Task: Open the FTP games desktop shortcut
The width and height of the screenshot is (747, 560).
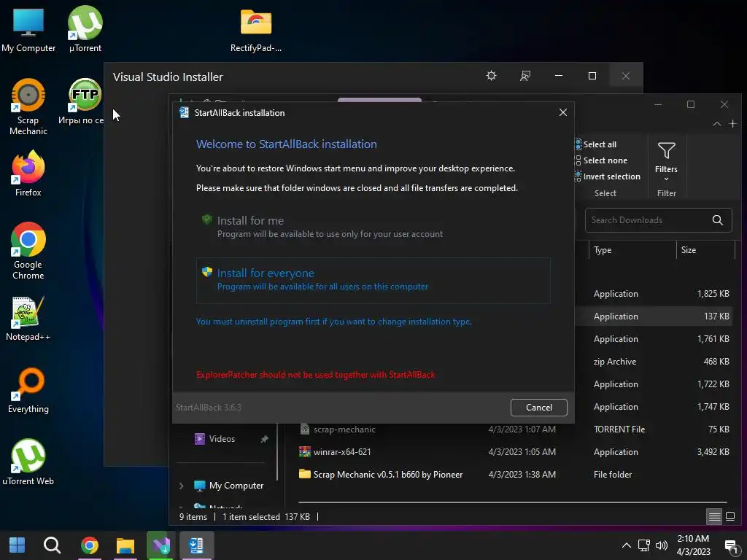Action: (82, 102)
